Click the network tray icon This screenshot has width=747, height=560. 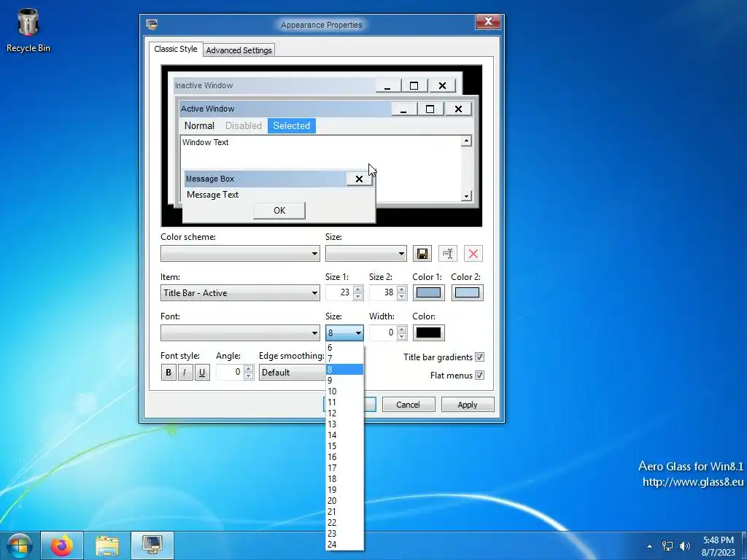tap(667, 546)
